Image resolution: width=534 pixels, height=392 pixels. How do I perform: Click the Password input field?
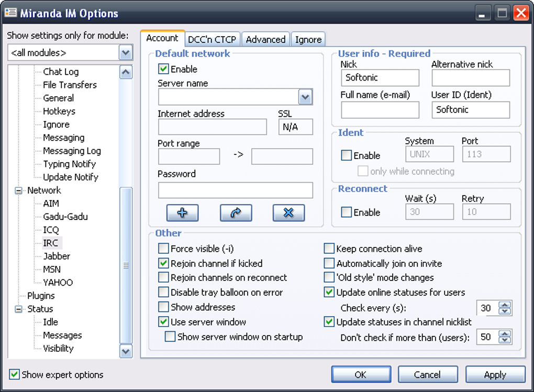[236, 190]
